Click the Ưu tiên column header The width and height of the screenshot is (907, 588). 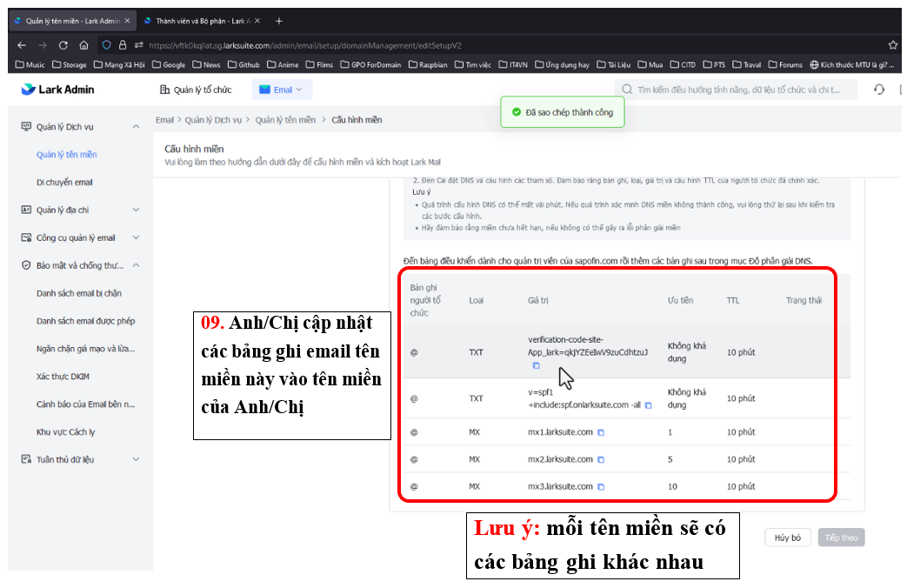[x=680, y=300]
